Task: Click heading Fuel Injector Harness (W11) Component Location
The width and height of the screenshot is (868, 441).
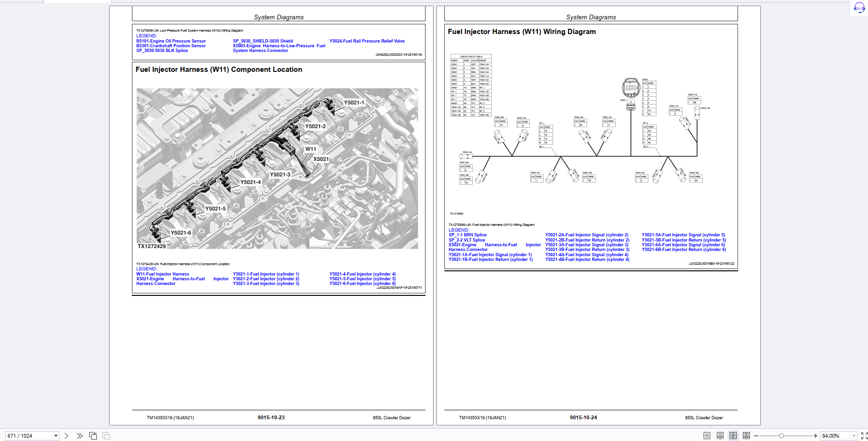Action: coord(219,69)
